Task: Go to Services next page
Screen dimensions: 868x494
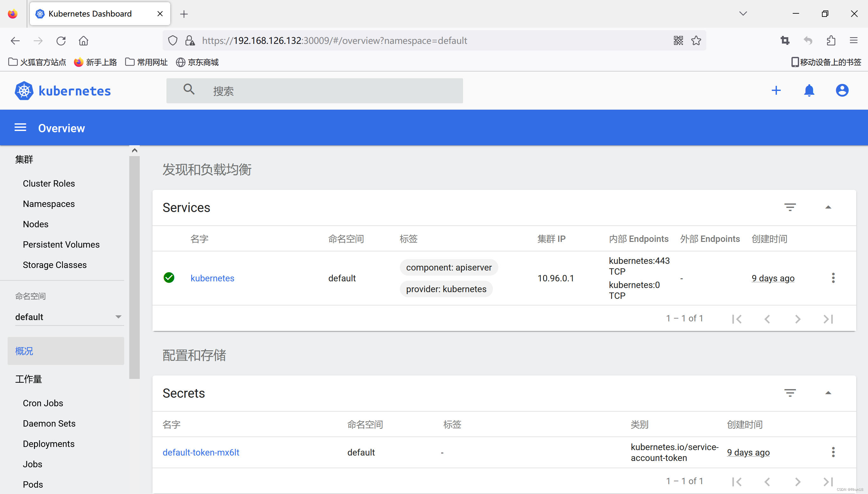Action: [x=798, y=319]
